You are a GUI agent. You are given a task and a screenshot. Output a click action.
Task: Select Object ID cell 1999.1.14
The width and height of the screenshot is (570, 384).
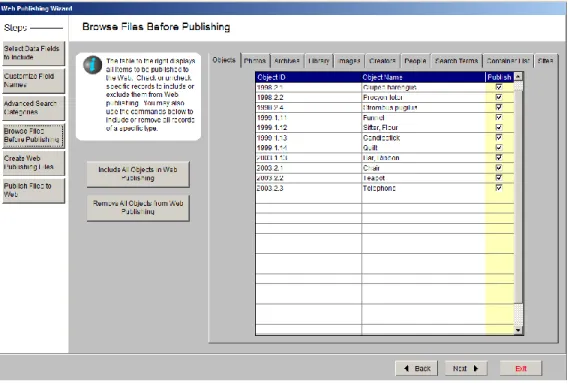309,148
